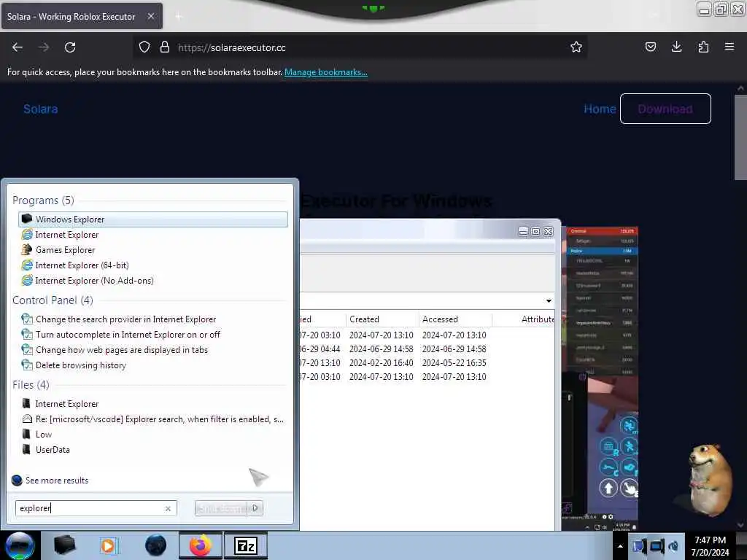Open the shield tracking protection icon
Screen dimensions: 747x560
point(144,47)
